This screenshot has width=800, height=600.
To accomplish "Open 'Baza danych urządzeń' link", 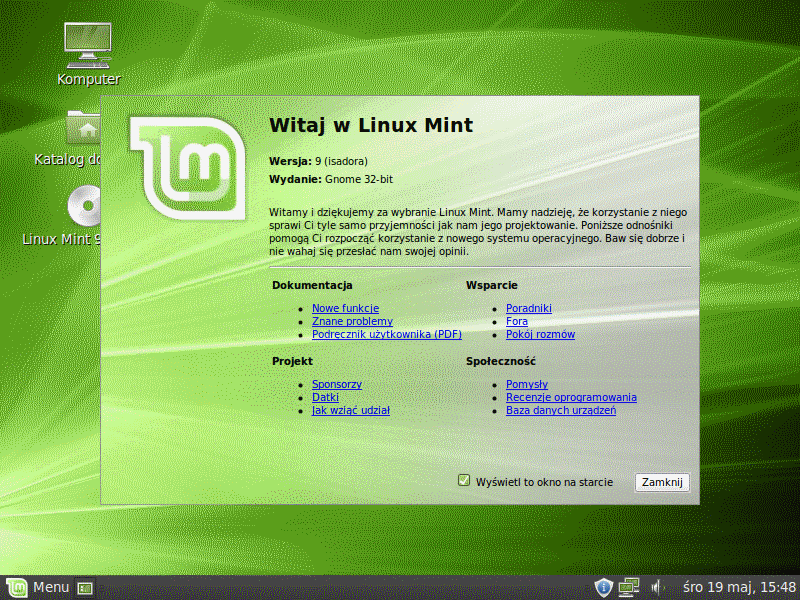I will [x=560, y=410].
